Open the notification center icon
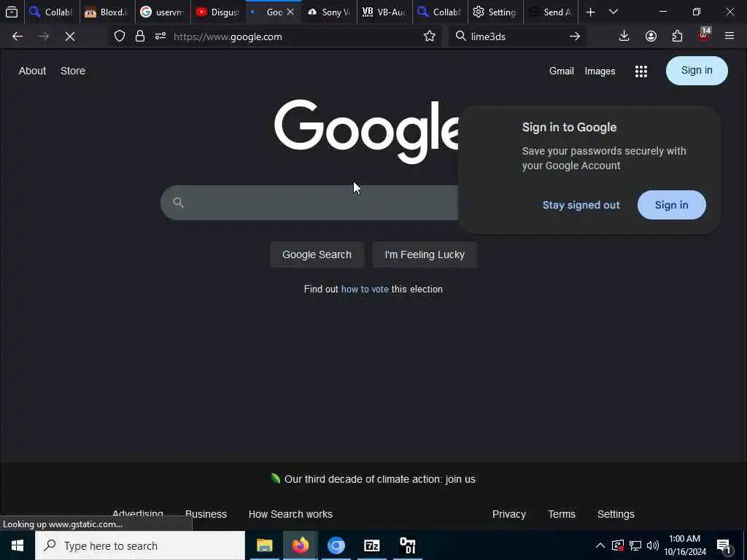 point(724,545)
